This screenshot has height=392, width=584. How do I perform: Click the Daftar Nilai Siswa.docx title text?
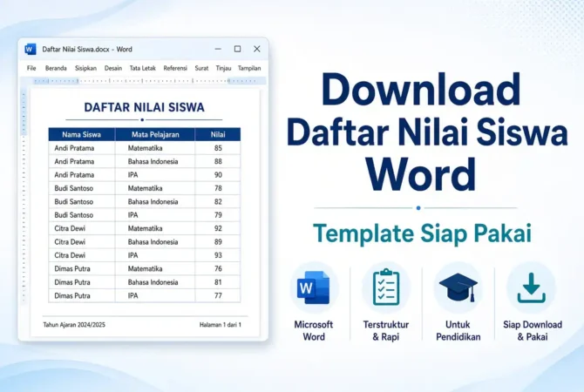[x=87, y=49]
